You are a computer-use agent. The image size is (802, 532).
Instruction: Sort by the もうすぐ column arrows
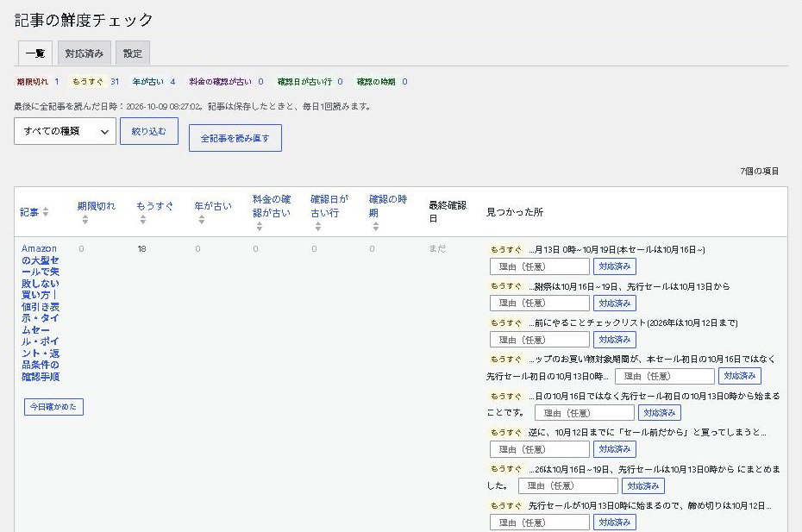[143, 220]
